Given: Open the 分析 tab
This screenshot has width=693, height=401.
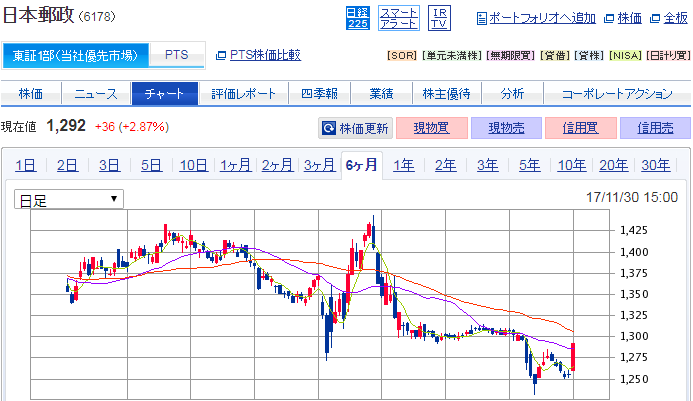Looking at the screenshot, I should tap(512, 94).
